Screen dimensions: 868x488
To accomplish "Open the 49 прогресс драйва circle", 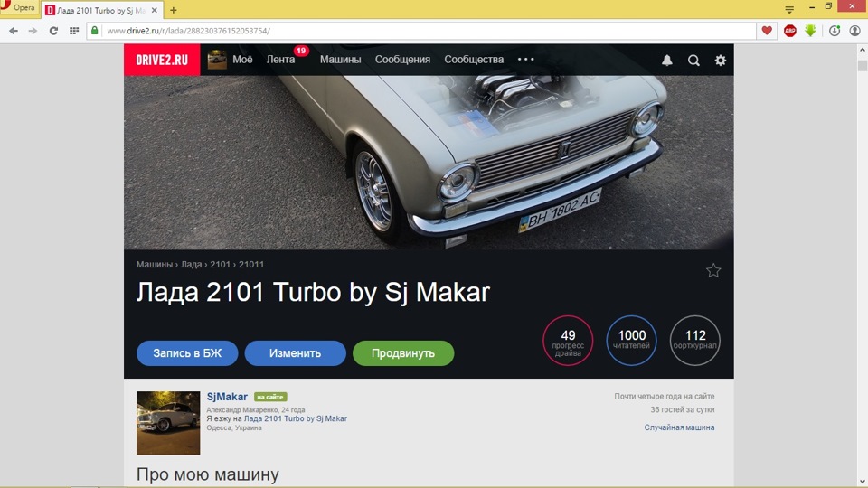I will 568,341.
